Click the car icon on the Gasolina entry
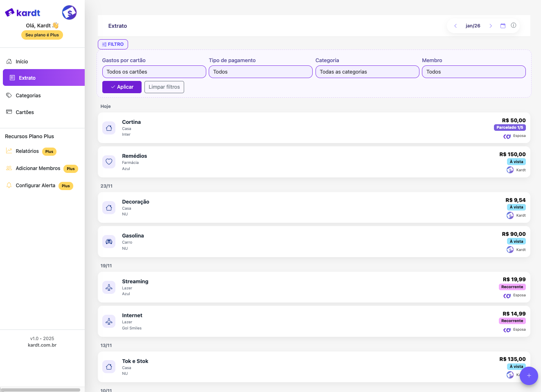The width and height of the screenshot is (541, 392). [x=109, y=242]
